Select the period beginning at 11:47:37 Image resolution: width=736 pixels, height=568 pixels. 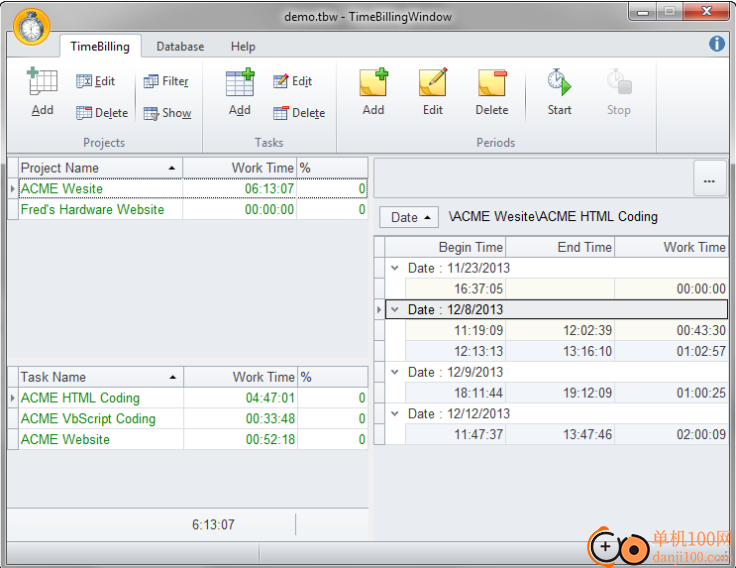[x=567, y=434]
